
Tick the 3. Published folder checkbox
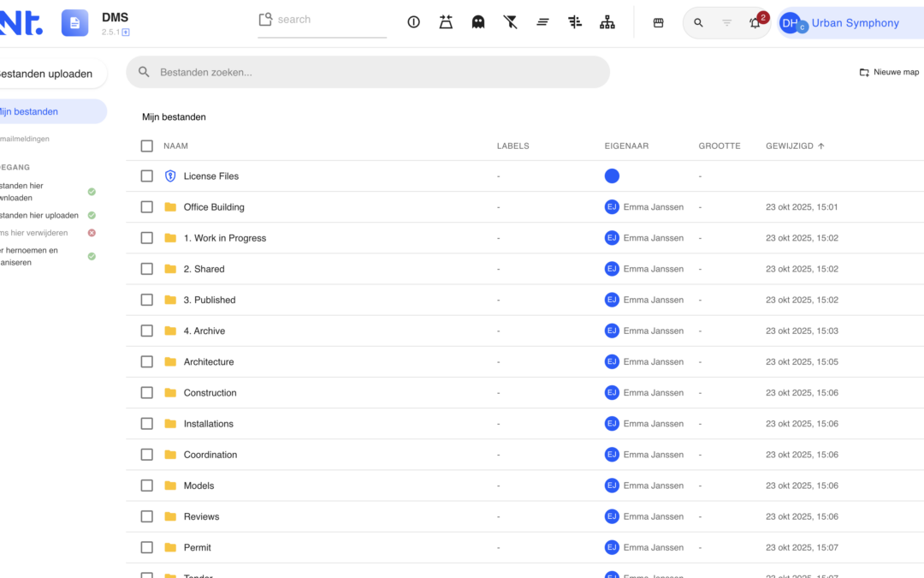[x=147, y=300]
